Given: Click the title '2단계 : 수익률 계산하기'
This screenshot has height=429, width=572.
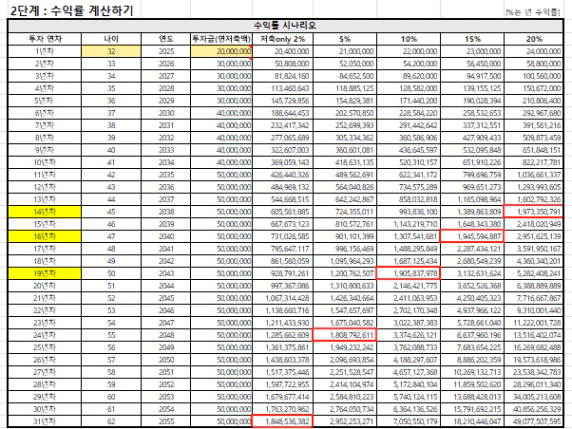Looking at the screenshot, I should [72, 10].
